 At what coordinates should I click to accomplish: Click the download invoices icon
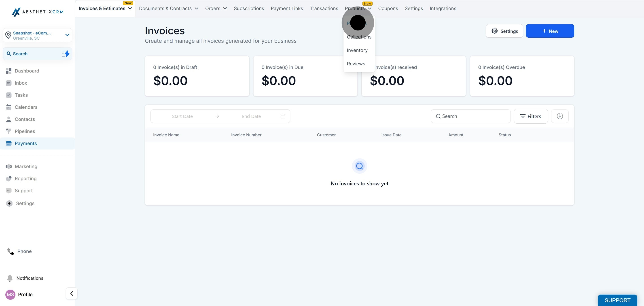tap(560, 116)
